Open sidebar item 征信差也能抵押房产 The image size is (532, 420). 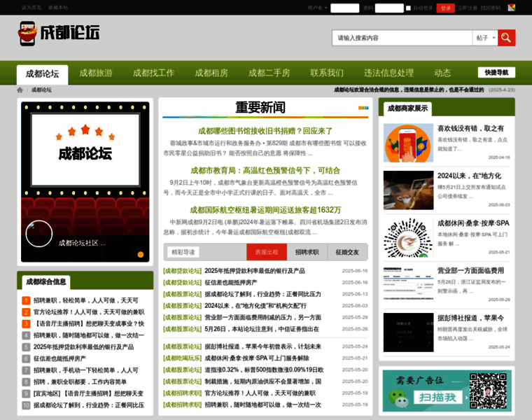click(x=59, y=358)
